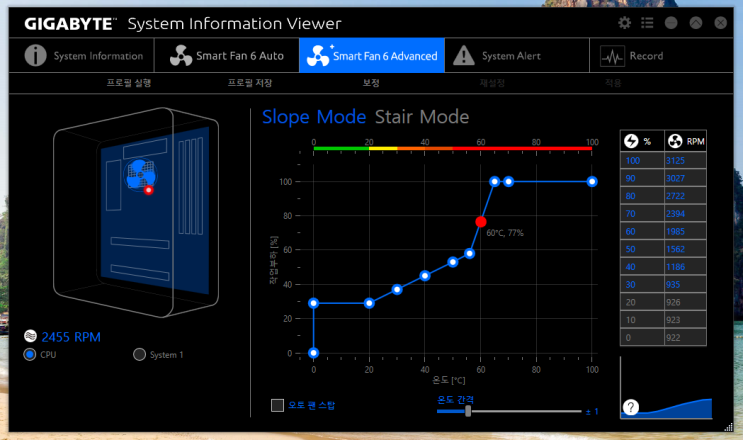Click 프로필 저장 button
The image size is (743, 440).
tap(250, 83)
